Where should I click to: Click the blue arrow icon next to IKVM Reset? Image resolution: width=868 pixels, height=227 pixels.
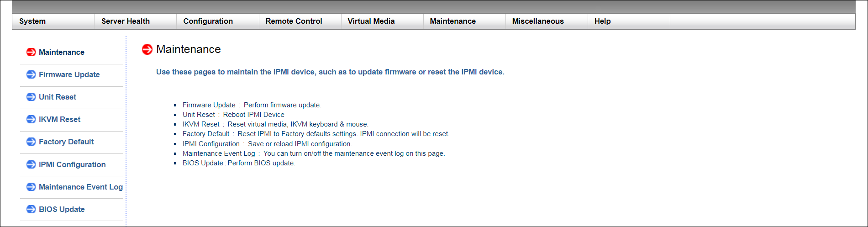pyautogui.click(x=31, y=119)
